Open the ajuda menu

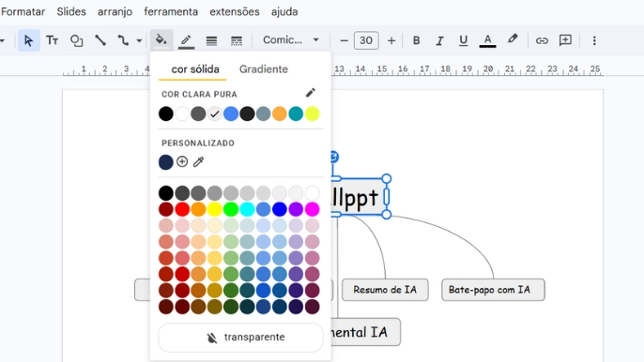[x=284, y=12]
